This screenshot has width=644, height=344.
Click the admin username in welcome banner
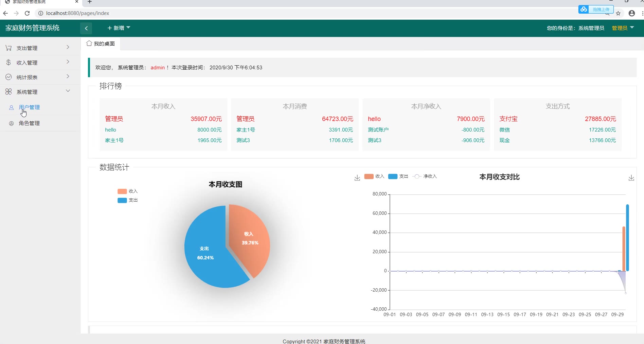coord(158,68)
